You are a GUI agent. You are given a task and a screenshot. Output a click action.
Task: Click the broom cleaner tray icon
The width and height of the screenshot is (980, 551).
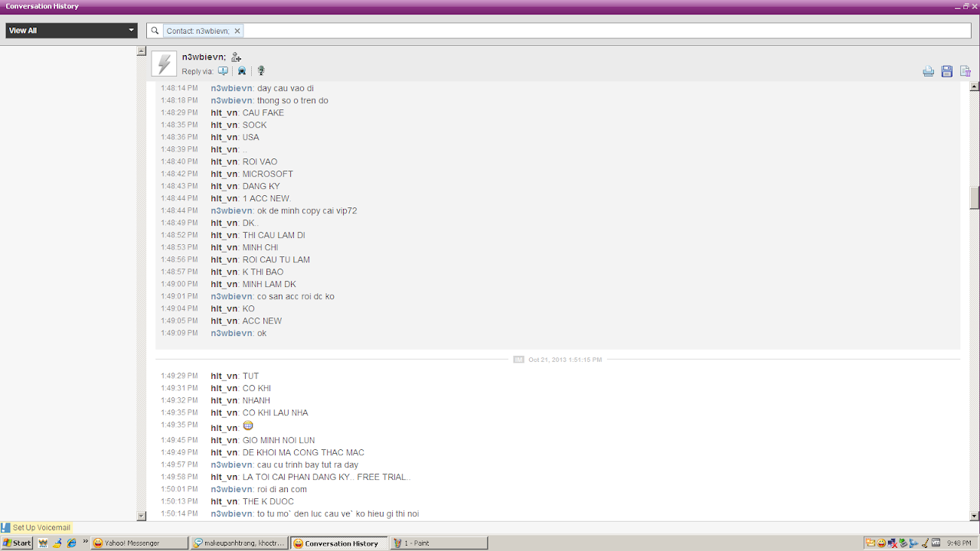[x=924, y=543]
